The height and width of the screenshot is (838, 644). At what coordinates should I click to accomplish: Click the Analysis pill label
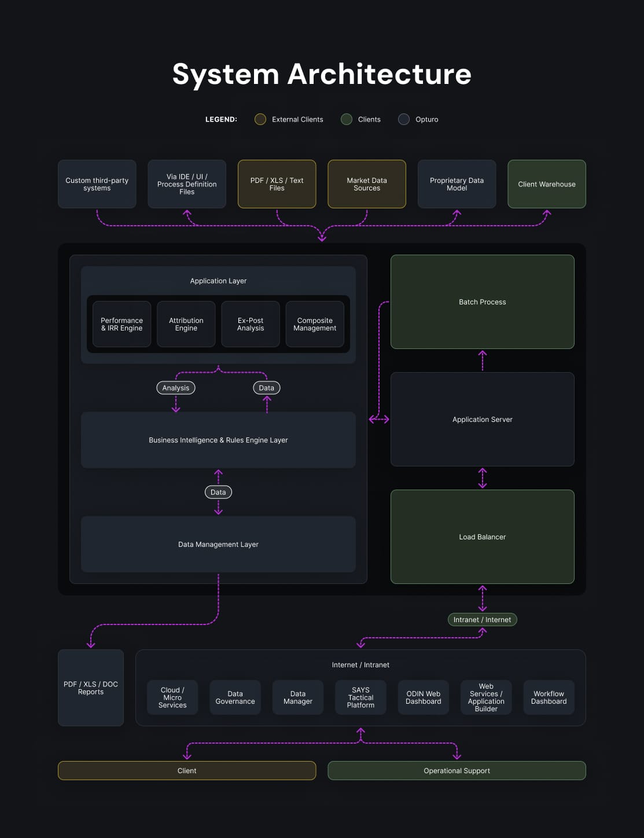pos(176,388)
